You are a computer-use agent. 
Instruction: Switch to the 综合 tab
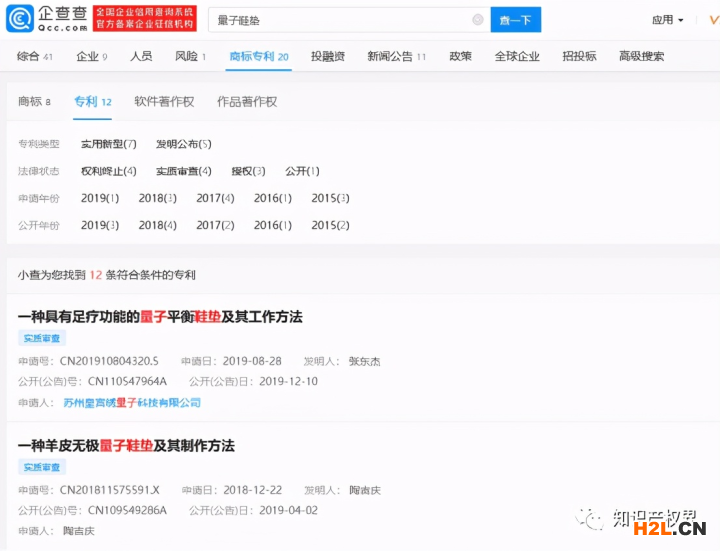click(x=35, y=57)
